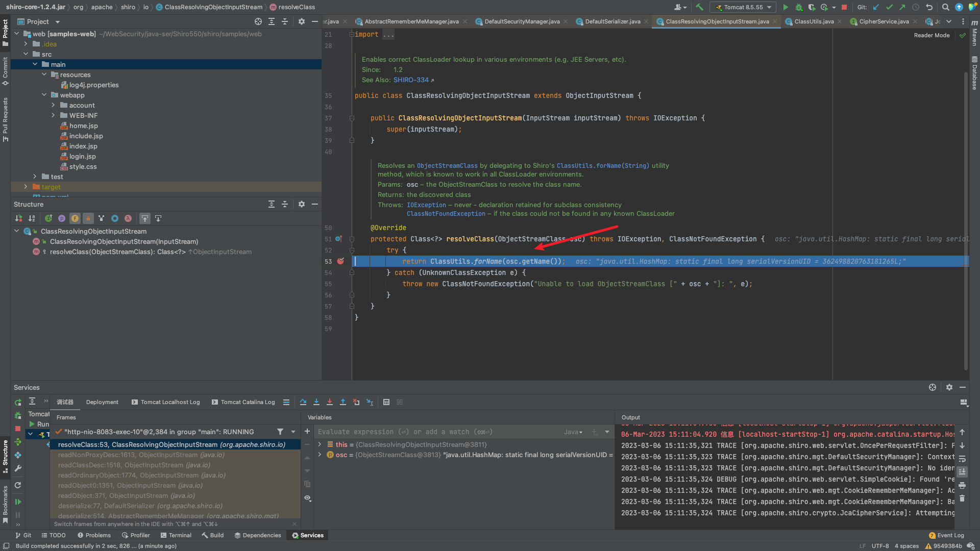
Task: Open Tomcat 8.5.55 run configuration dropdown
Action: point(743,7)
